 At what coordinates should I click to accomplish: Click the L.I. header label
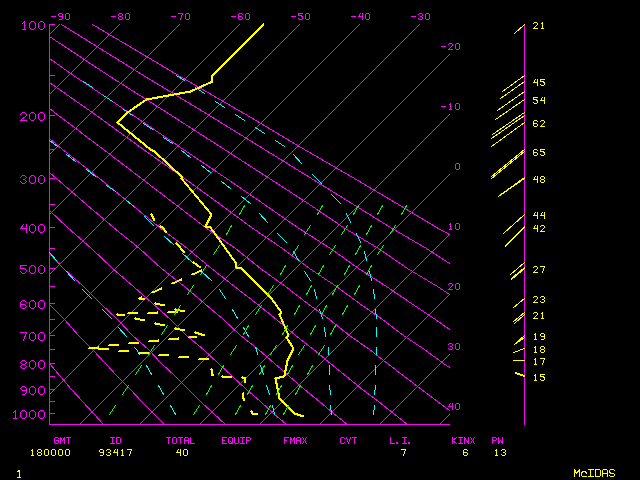pyautogui.click(x=400, y=440)
